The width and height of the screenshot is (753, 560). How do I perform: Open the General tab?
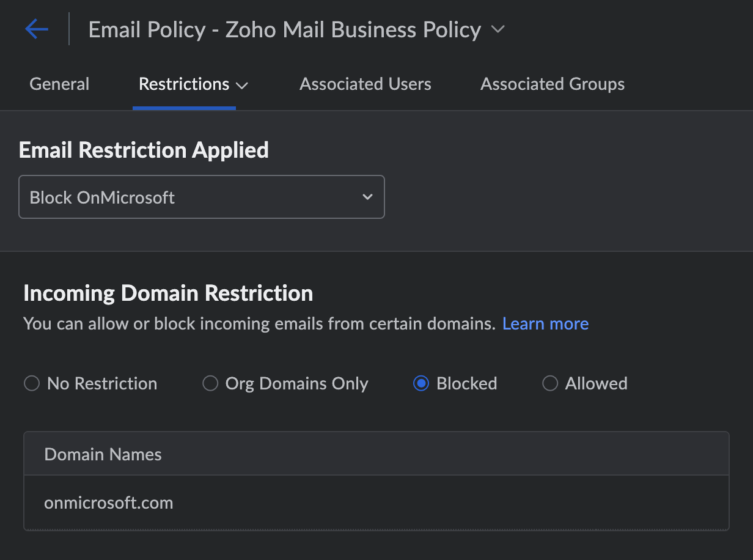tap(59, 84)
